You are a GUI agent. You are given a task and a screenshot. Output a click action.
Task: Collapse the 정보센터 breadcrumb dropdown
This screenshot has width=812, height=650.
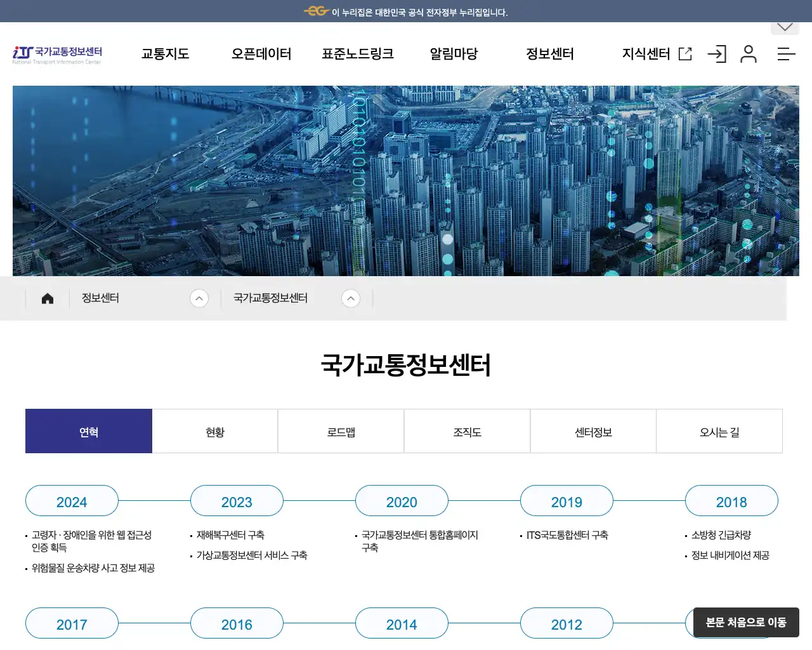pos(200,298)
